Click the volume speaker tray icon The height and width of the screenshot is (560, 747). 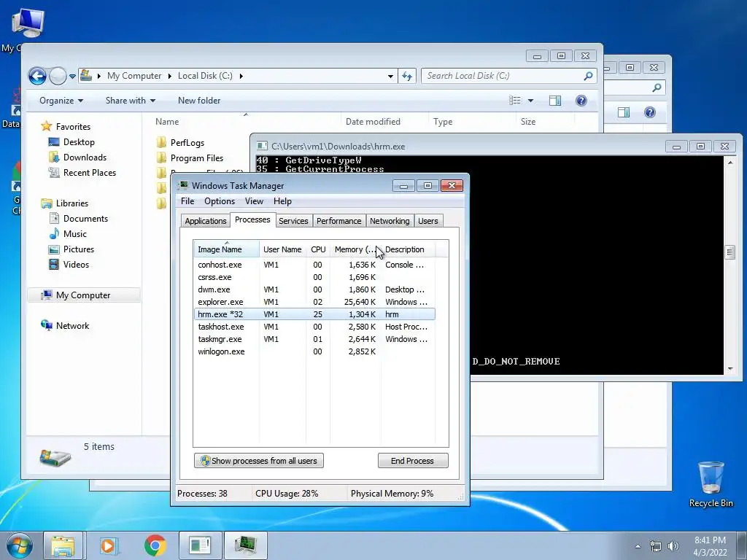673,545
